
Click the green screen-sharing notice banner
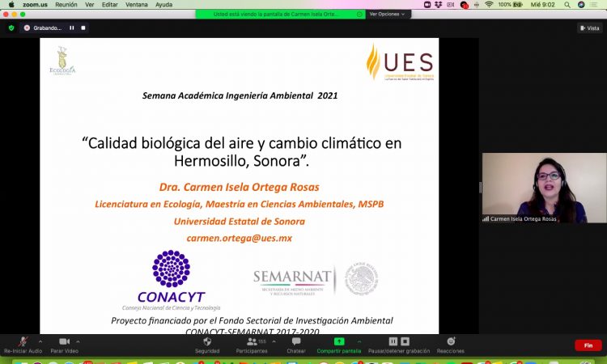click(x=281, y=14)
